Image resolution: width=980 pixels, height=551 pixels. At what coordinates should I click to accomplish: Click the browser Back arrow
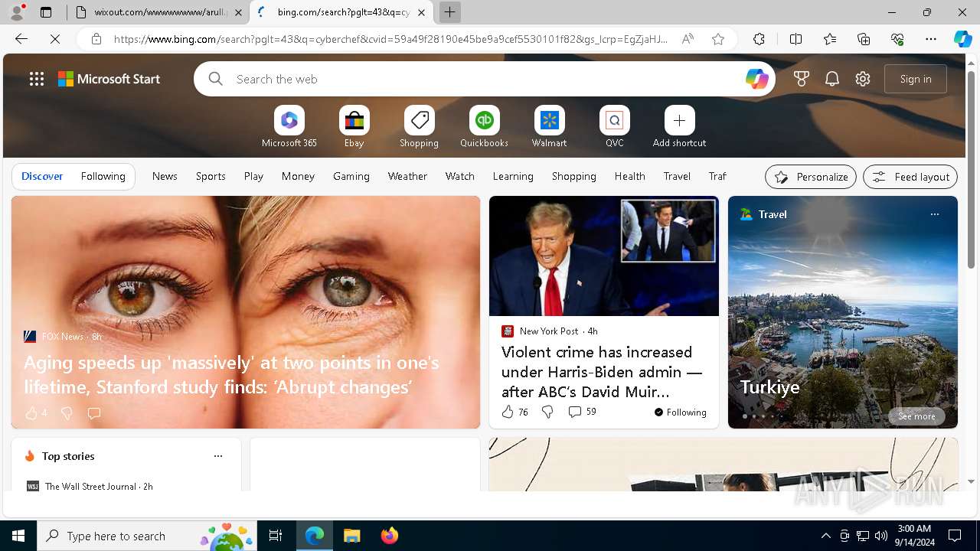[21, 39]
